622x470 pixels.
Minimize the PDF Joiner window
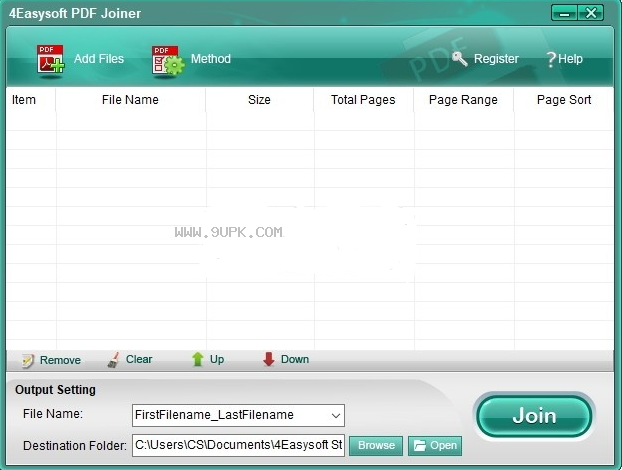coord(564,13)
